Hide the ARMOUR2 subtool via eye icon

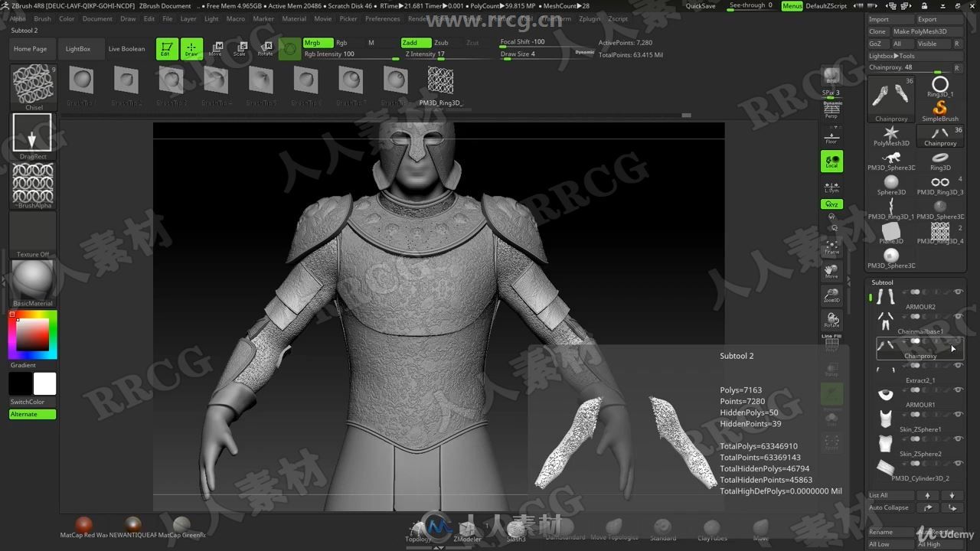coord(958,292)
